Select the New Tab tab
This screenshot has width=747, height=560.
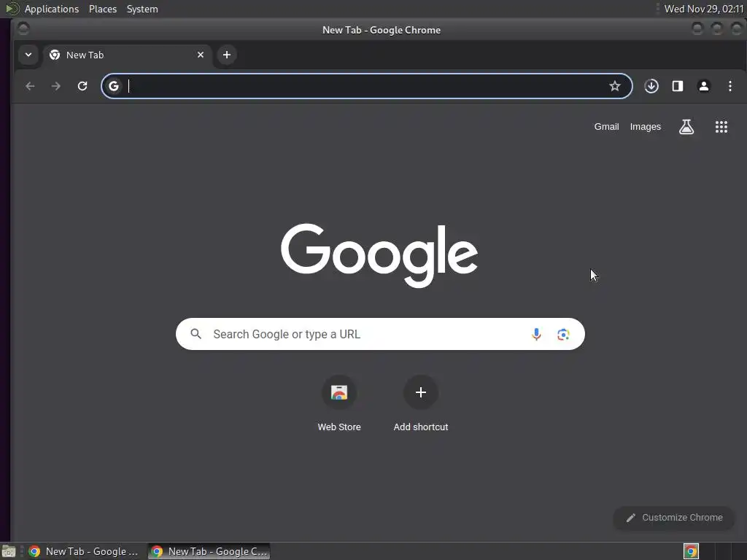(127, 55)
